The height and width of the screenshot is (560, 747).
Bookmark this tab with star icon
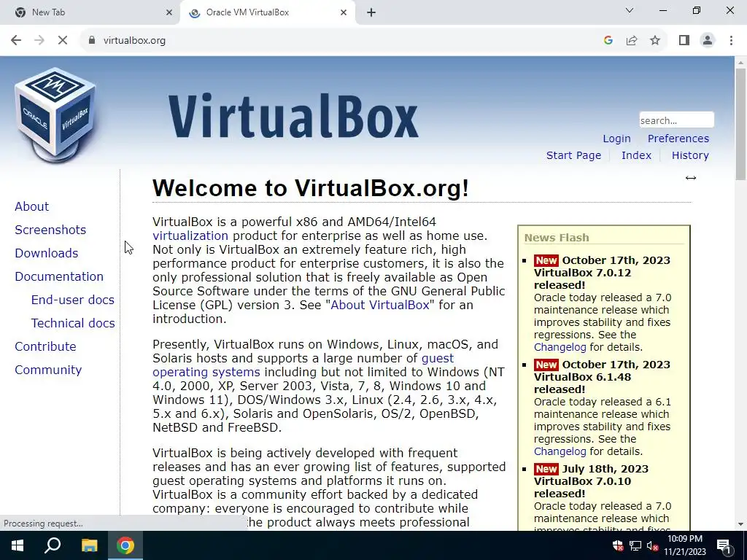click(655, 41)
